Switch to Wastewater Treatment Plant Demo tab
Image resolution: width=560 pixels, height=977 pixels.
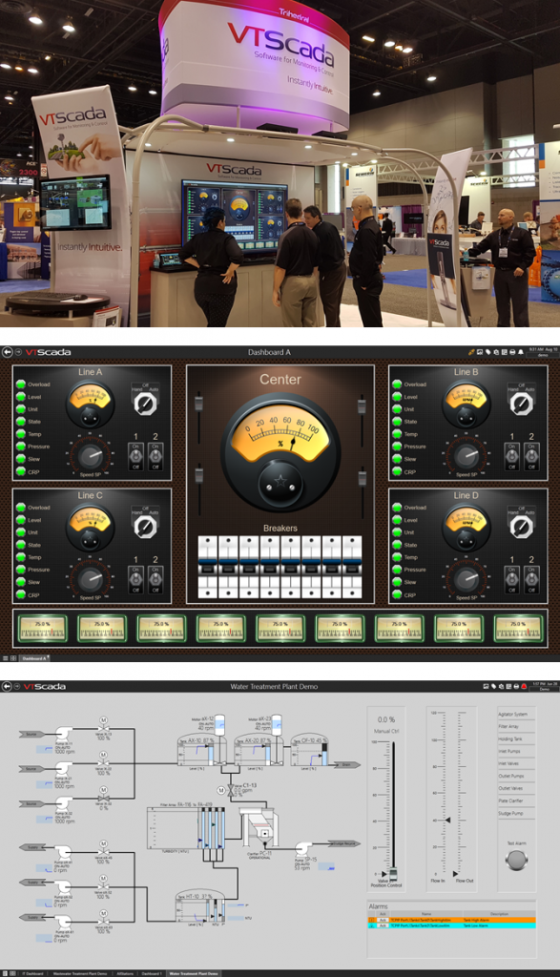pyautogui.click(x=80, y=973)
